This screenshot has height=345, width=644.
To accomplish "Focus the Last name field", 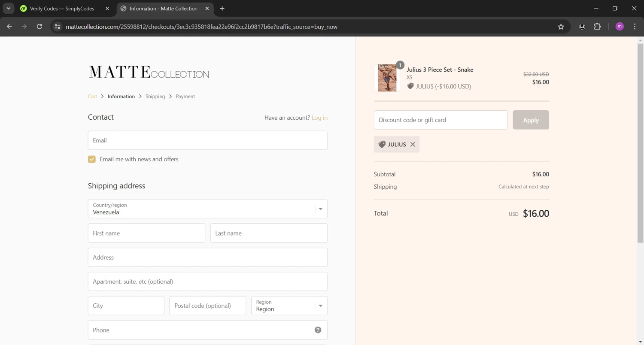I will [269, 233].
